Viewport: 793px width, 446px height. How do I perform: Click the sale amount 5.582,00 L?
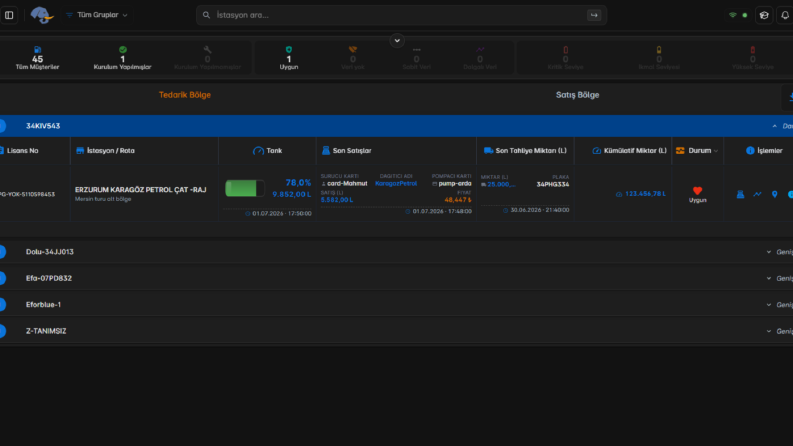click(337, 200)
